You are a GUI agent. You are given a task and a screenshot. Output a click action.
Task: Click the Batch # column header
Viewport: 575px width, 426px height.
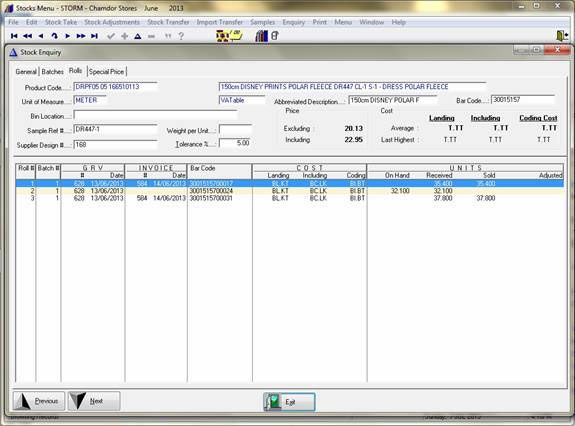[48, 168]
